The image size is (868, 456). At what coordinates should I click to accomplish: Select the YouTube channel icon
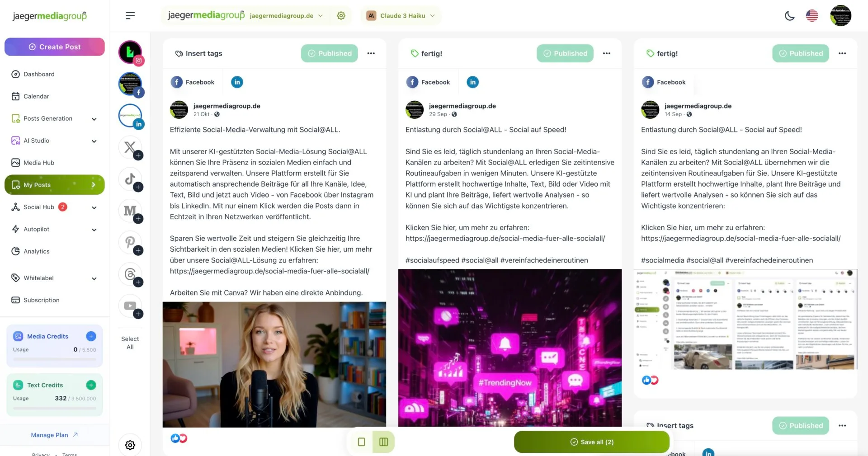point(130,306)
